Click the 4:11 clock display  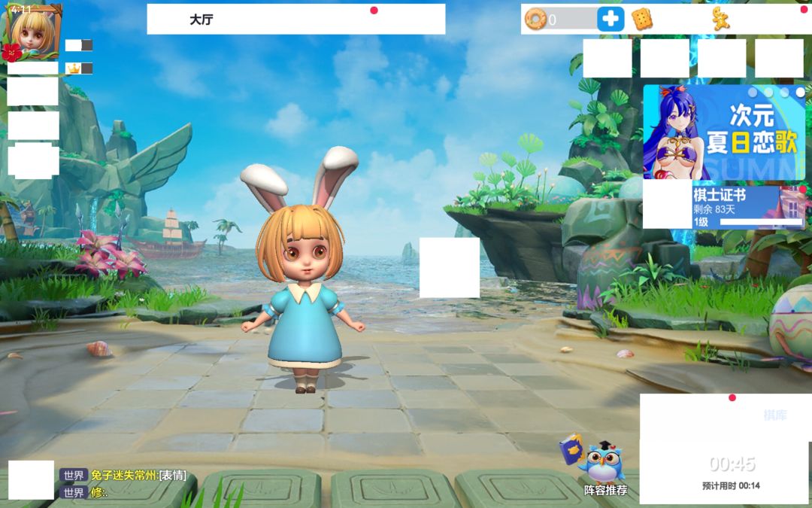coord(21,9)
